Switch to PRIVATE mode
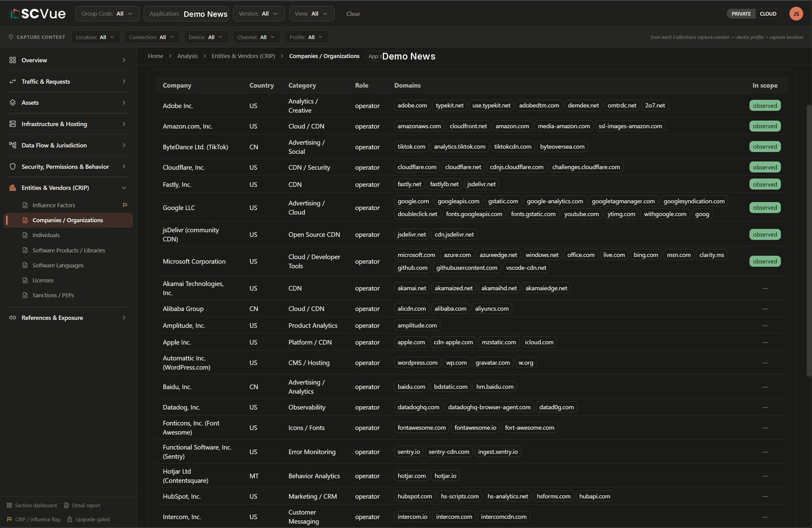The image size is (812, 528). tap(741, 14)
